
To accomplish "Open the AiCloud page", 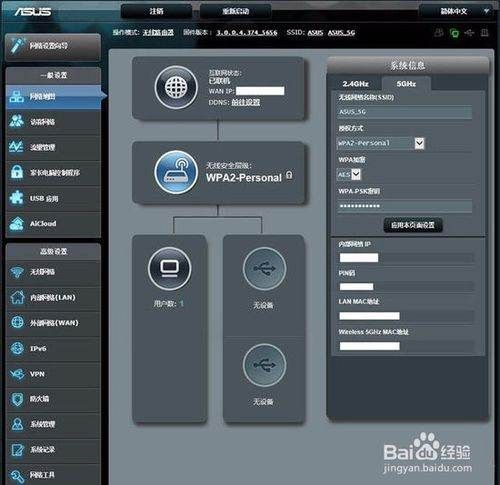I will coord(53,224).
